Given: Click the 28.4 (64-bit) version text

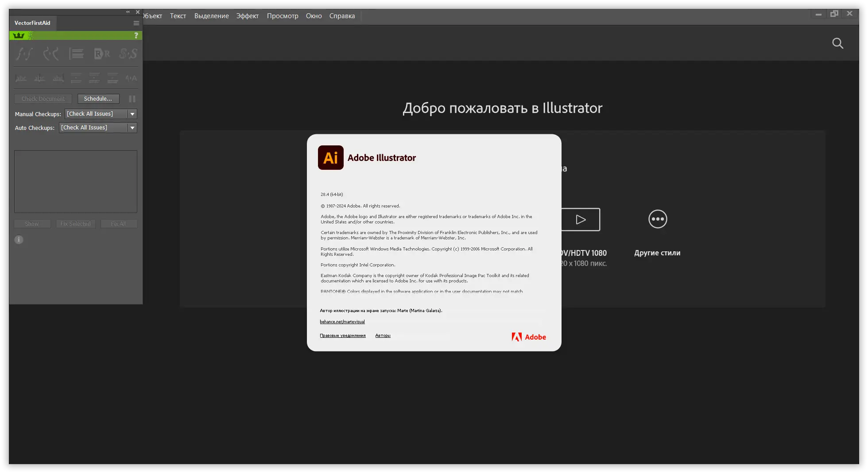Looking at the screenshot, I should (332, 195).
